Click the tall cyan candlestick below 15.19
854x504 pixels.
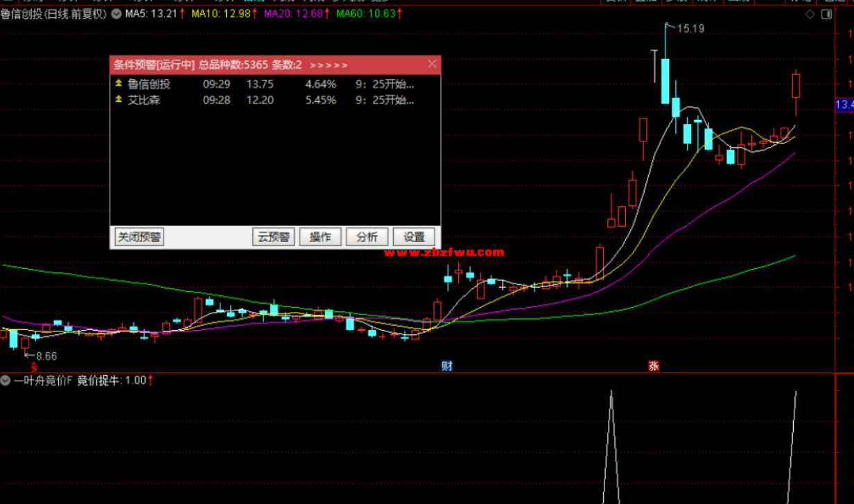665,81
